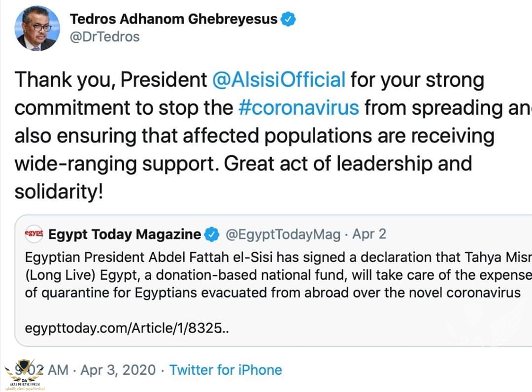Click the verified badge next to Egypt Today Magazine

click(x=212, y=235)
